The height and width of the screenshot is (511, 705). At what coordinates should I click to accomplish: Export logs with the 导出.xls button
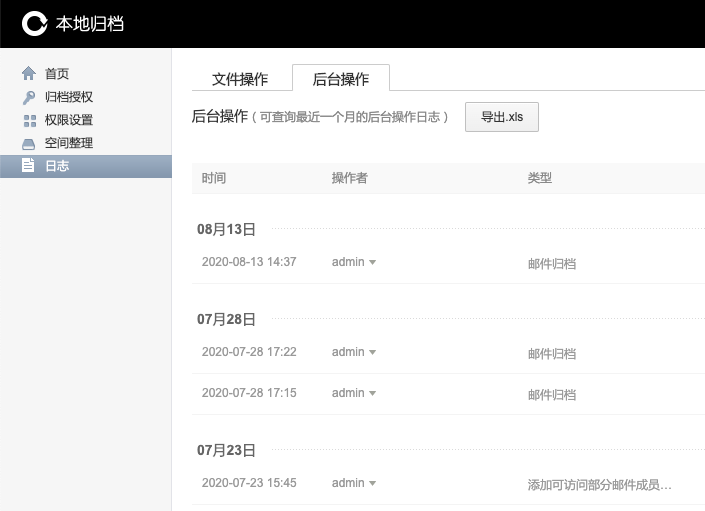tap(502, 117)
